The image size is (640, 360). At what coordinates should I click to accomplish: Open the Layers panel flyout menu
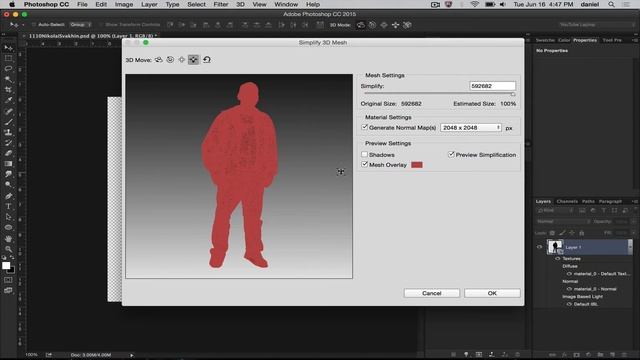pyautogui.click(x=635, y=201)
